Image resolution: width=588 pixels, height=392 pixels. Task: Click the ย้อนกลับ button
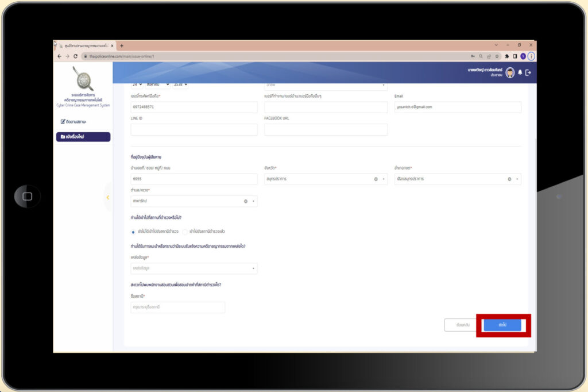point(463,325)
